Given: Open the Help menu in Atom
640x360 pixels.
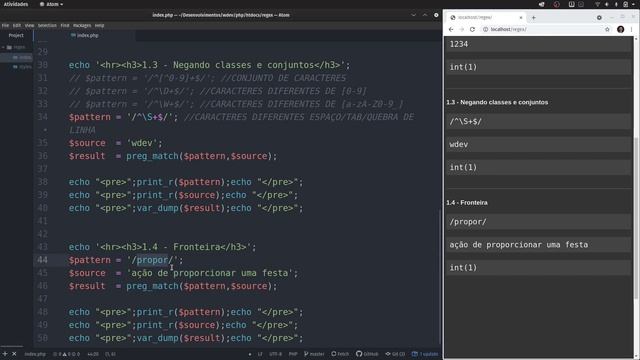Looking at the screenshot, I should [100, 25].
